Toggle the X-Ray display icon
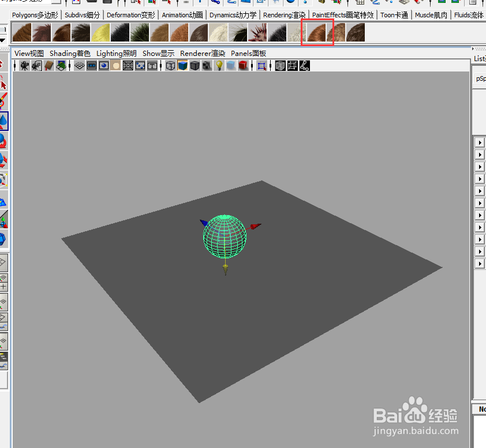 tap(280, 66)
